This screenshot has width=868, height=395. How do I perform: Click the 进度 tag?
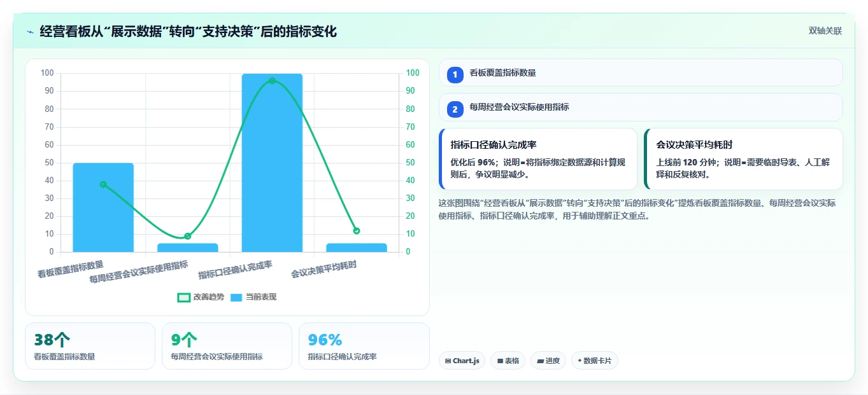[x=548, y=361]
